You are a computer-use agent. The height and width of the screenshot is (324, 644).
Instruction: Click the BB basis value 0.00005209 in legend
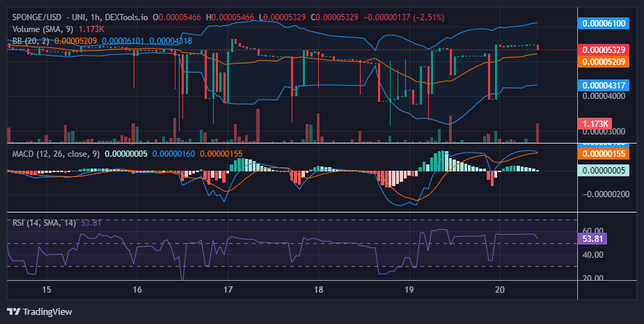click(76, 40)
